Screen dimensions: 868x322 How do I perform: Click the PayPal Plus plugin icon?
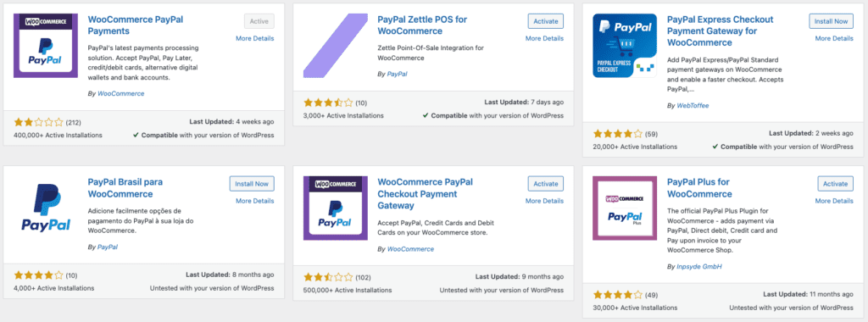pos(625,208)
